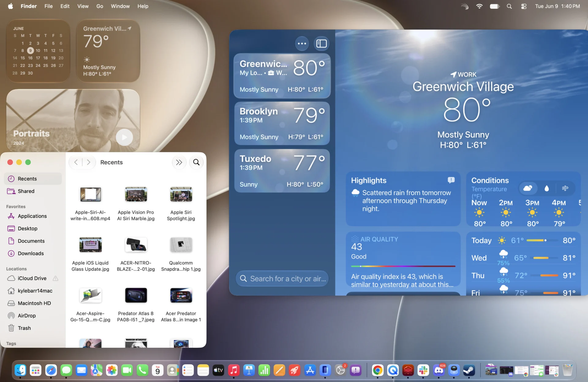Click the air quality color scale bar
The image size is (588, 382).
[403, 266]
